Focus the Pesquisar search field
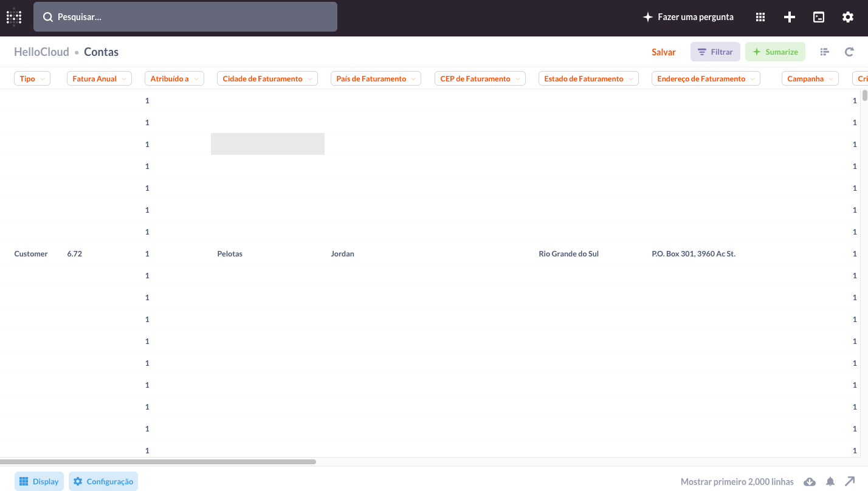The height and width of the screenshot is (491, 868). (185, 17)
